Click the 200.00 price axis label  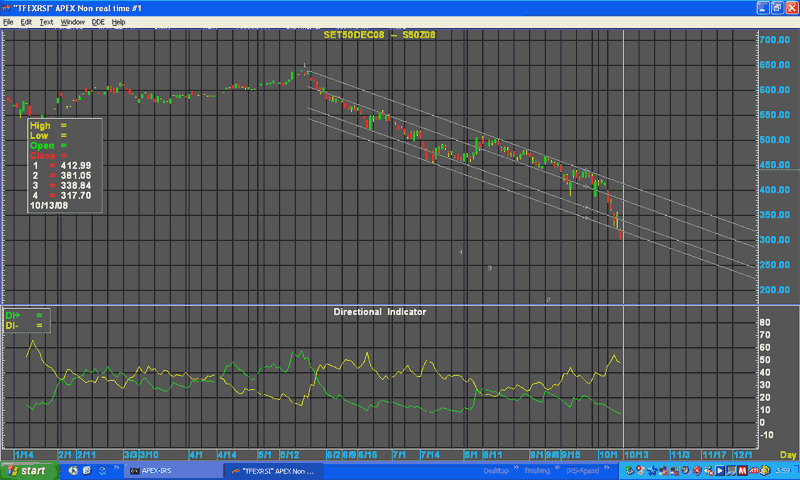(775, 290)
